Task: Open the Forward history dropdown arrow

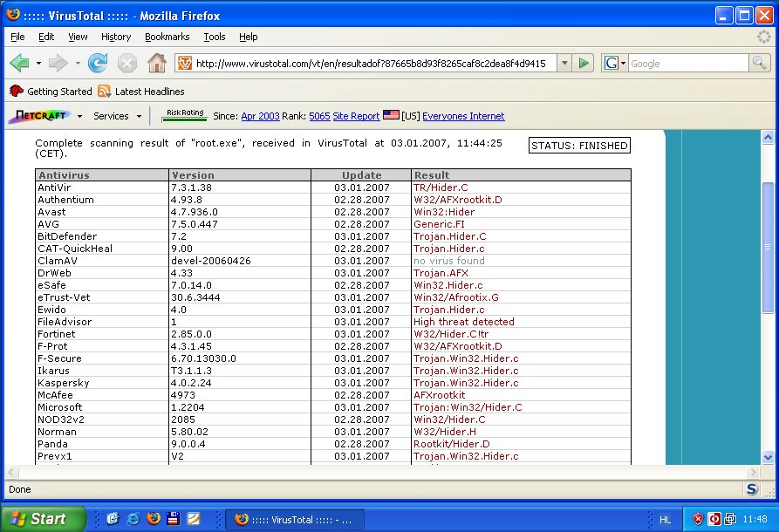Action: [x=78, y=63]
